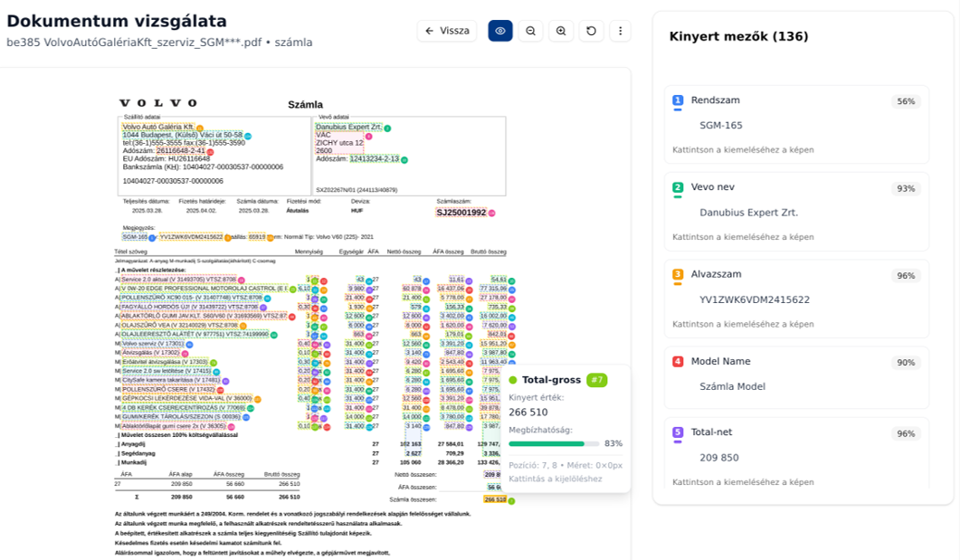960x560 pixels.
Task: Click highlight link under Vevo nev field
Action: [743, 237]
